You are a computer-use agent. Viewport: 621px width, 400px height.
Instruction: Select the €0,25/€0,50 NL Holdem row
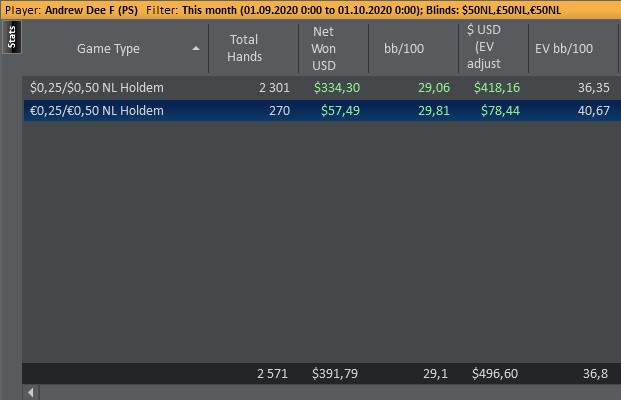[x=97, y=111]
